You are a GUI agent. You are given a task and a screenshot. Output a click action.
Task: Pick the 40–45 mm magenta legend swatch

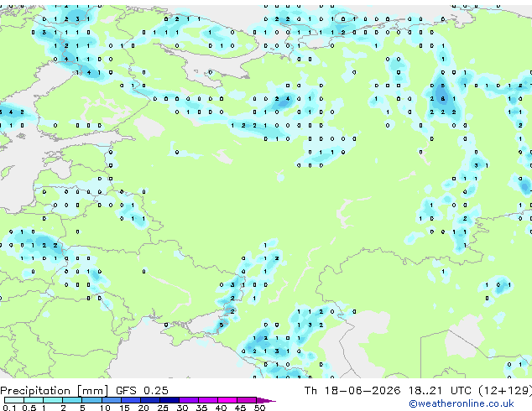click(227, 400)
